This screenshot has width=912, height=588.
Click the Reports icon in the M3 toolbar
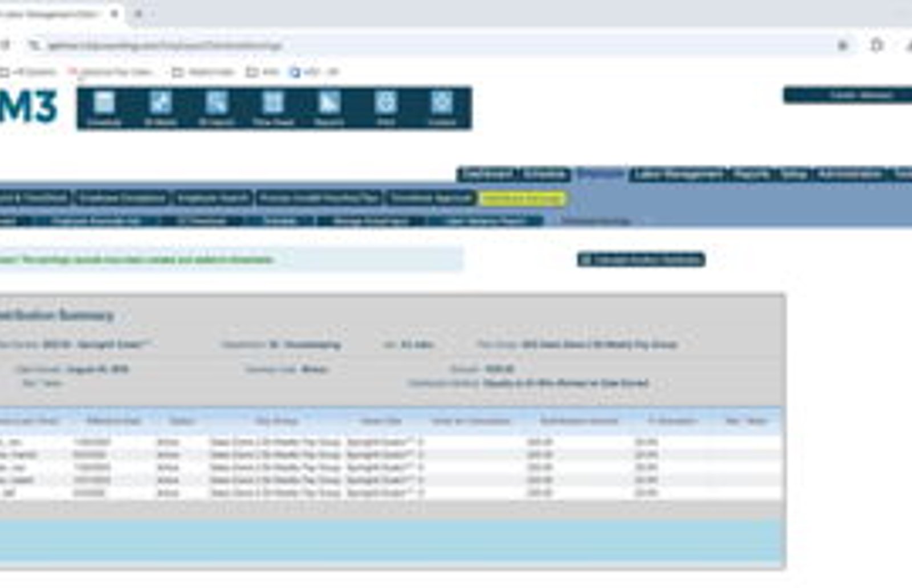click(329, 108)
